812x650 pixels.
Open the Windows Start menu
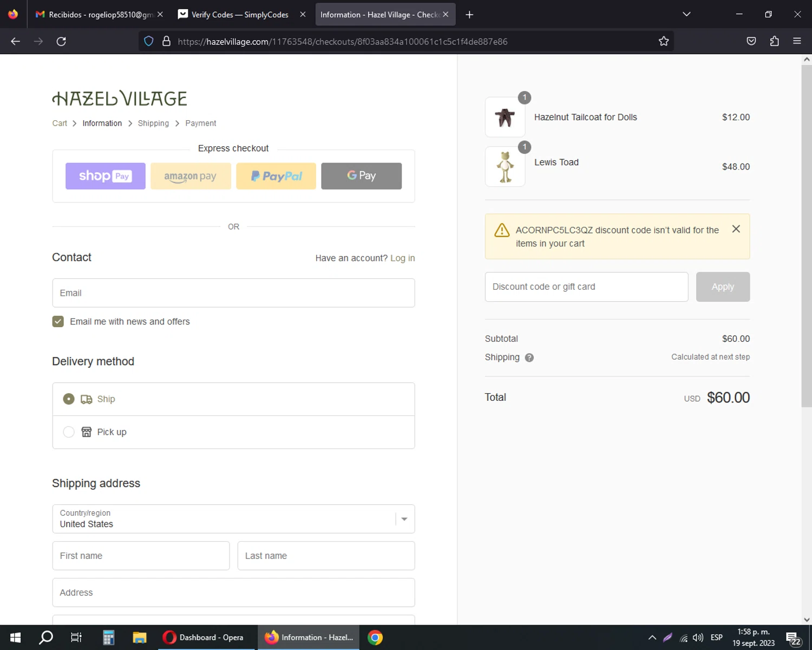15,638
